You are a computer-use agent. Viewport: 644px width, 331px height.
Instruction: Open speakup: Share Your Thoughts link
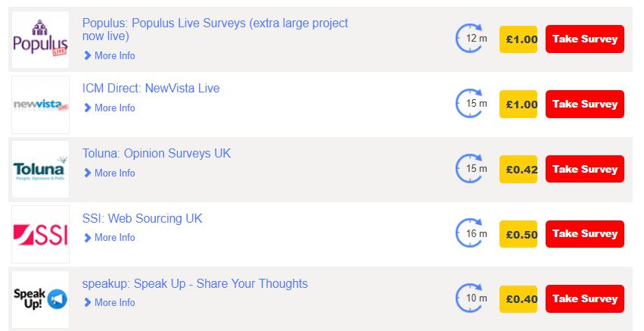click(195, 284)
